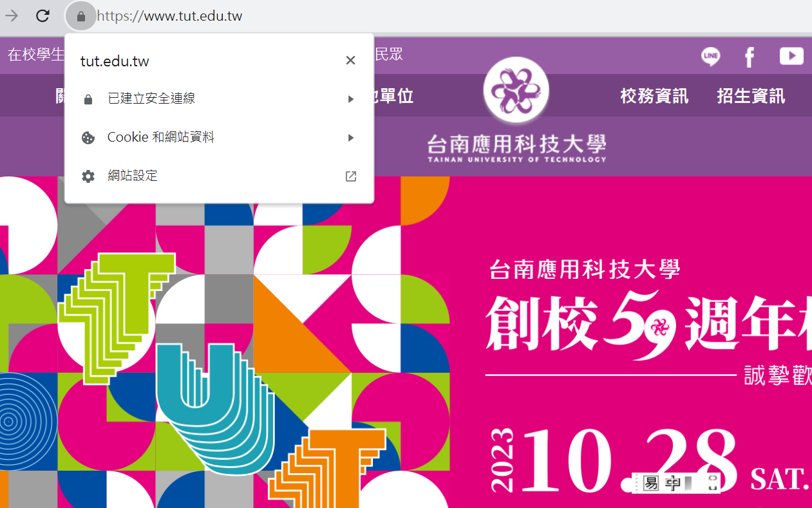
Task: Open Cookie 和網站資料 entry
Action: click(x=219, y=137)
